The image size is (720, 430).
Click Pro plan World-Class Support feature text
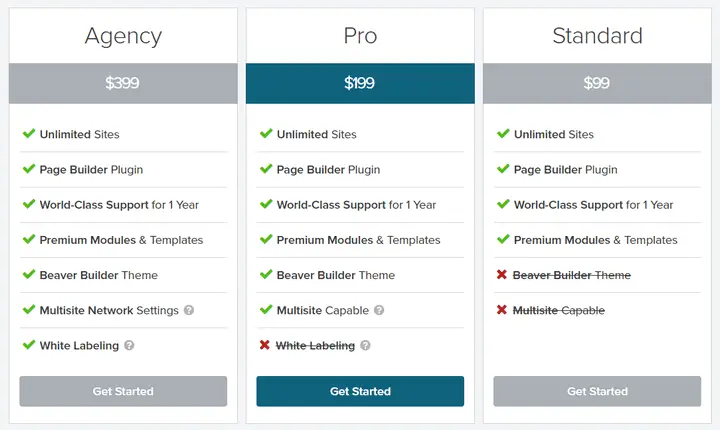click(356, 205)
